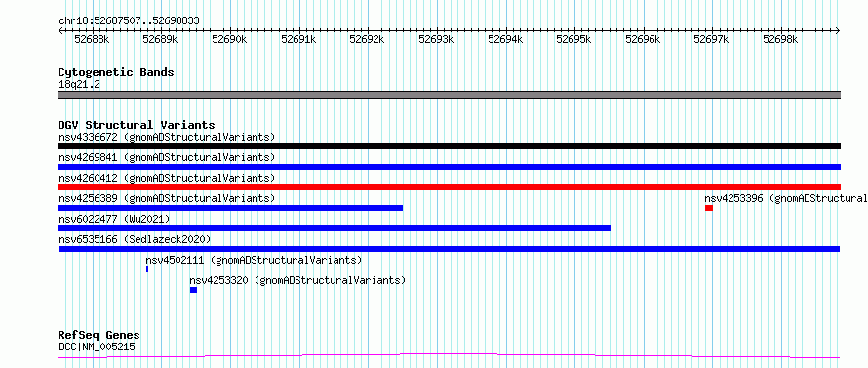Click the RefSeq Genes track title

(x=99, y=336)
